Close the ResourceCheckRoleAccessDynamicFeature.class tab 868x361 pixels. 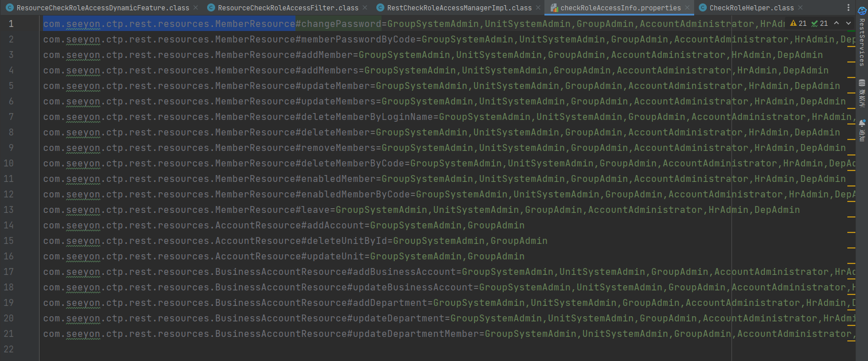195,8
